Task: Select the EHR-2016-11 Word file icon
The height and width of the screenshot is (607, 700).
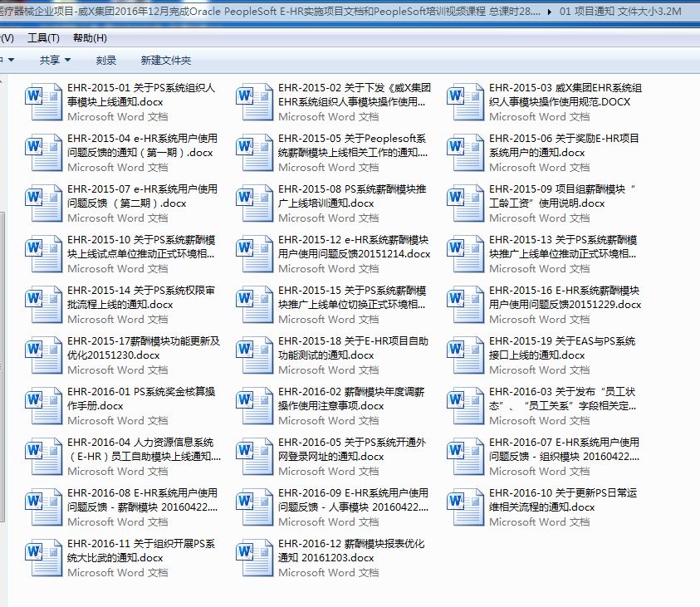Action: click(x=43, y=558)
